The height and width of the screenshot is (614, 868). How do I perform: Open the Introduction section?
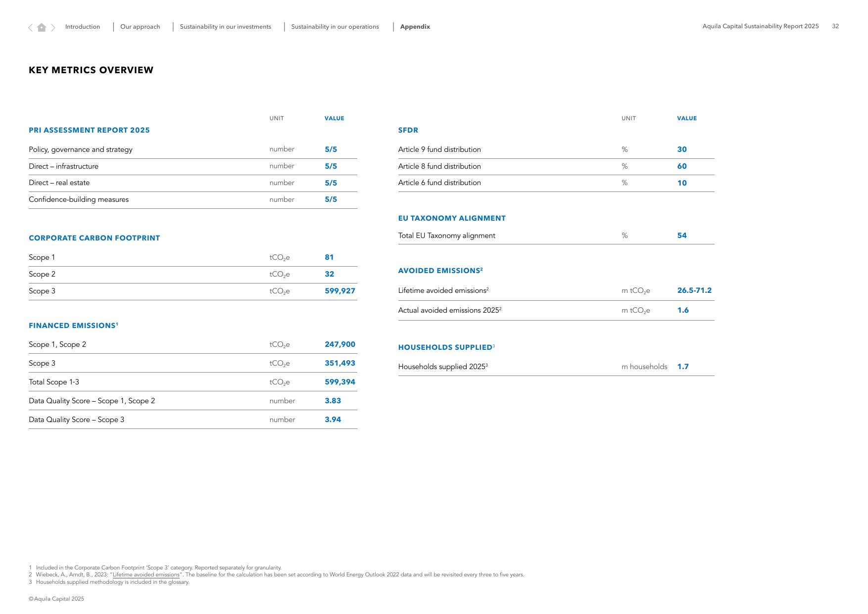tap(83, 27)
